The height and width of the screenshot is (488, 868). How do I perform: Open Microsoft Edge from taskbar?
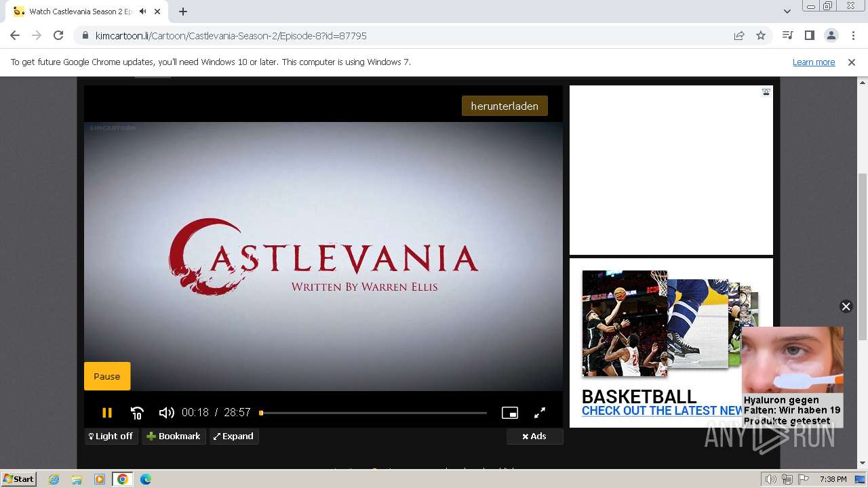(x=146, y=479)
